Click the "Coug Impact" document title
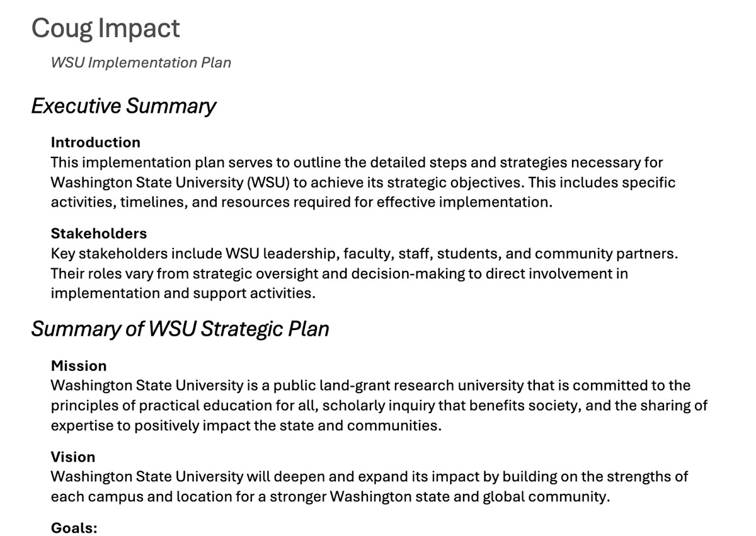Viewport: 756px width, 536px height. point(105,29)
